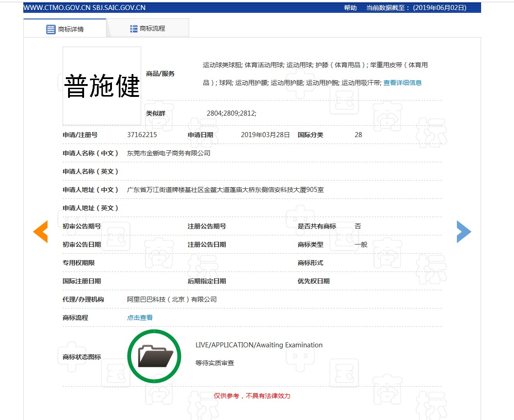Open the 帮助 help link
This screenshot has height=420, width=514.
click(x=350, y=8)
